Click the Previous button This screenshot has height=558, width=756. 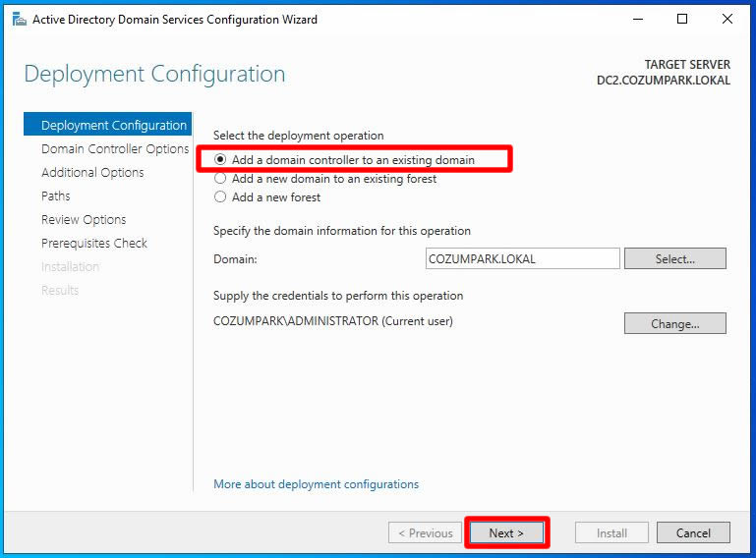pyautogui.click(x=425, y=533)
